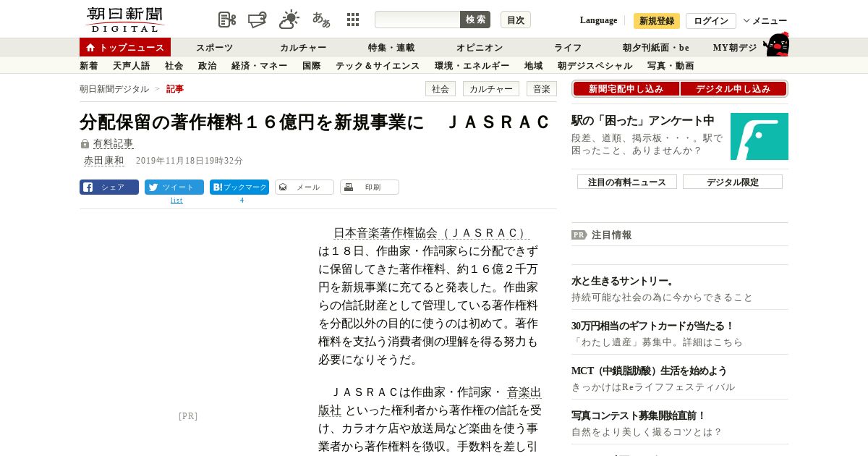
Task: Open 政治 in the sub menu
Action: [207, 65]
